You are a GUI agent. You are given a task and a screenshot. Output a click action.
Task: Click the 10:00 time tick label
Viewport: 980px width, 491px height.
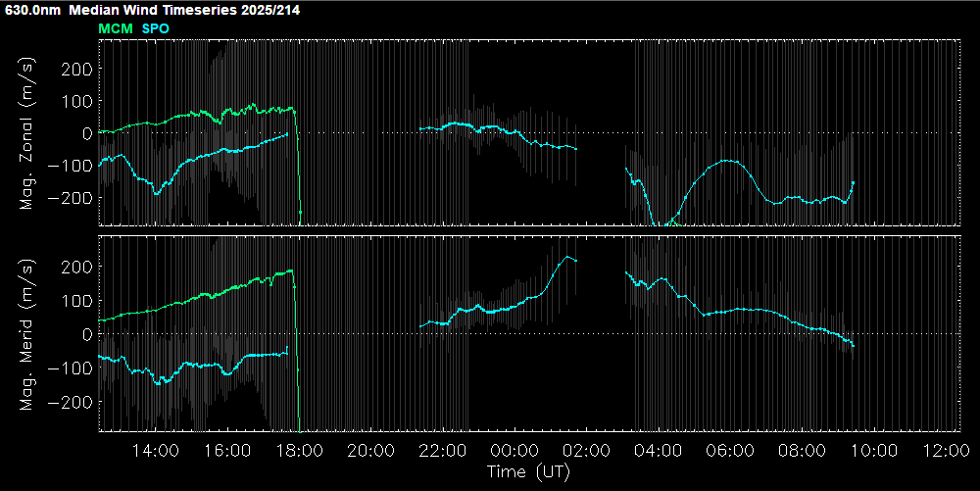click(874, 451)
